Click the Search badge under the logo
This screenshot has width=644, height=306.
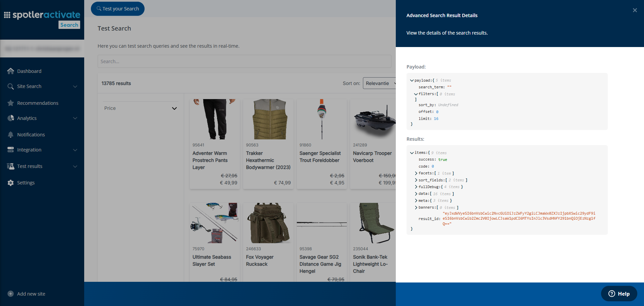click(x=69, y=25)
